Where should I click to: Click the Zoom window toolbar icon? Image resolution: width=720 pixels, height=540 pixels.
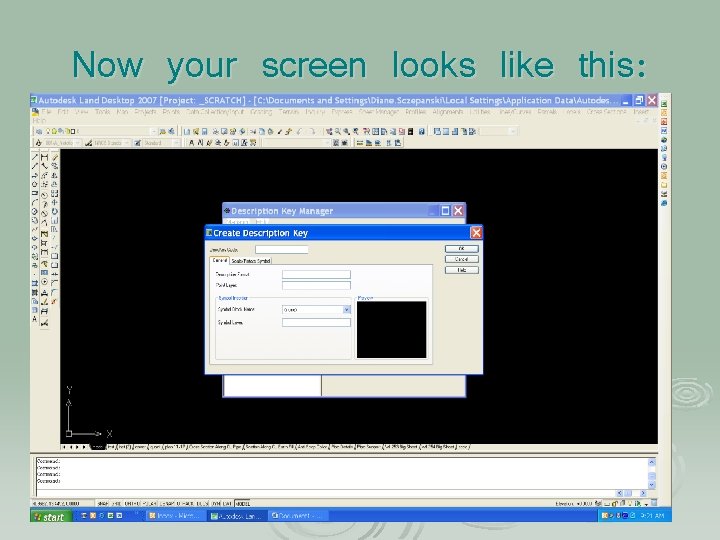pyautogui.click(x=347, y=131)
